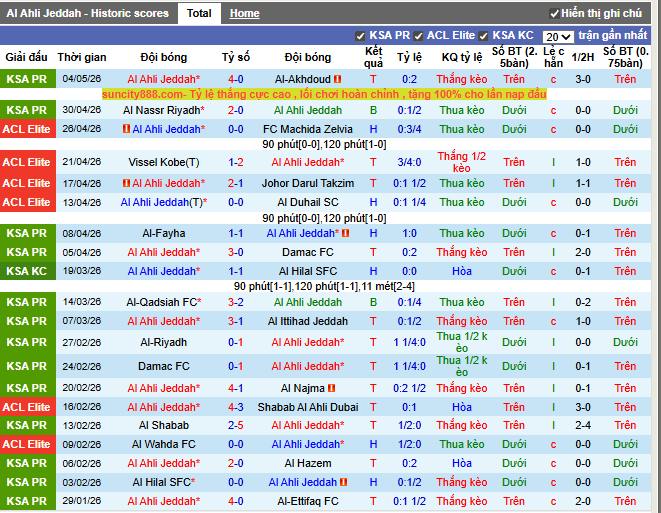Viewport: 661px width, 513px height.
Task: Click the KQ tỷ lệ column header
Action: (462, 57)
